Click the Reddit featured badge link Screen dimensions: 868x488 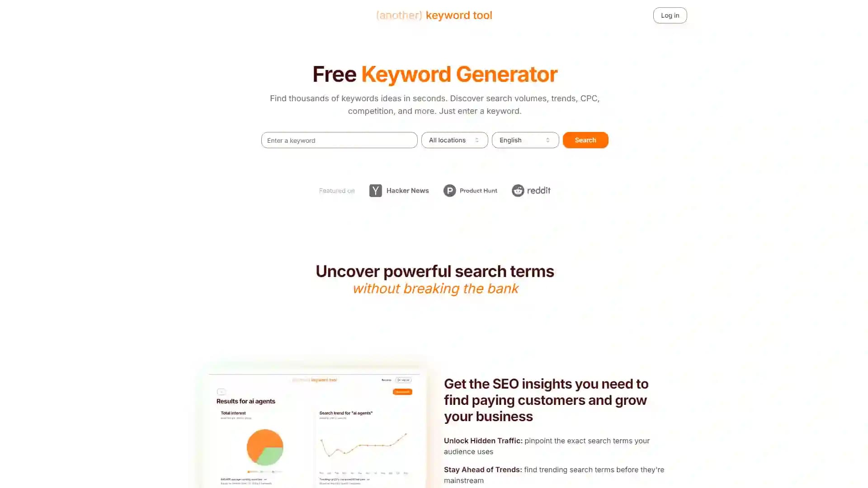coord(531,191)
